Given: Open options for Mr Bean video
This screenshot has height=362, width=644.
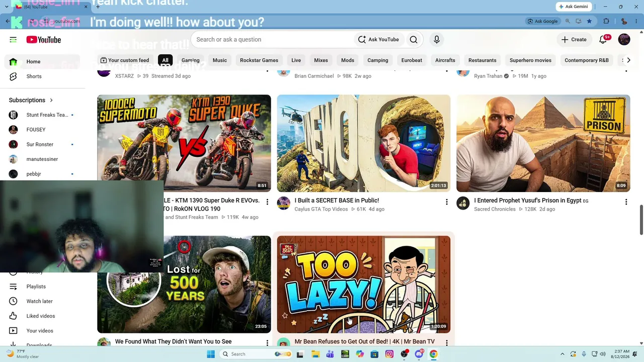Looking at the screenshot, I should (x=446, y=343).
